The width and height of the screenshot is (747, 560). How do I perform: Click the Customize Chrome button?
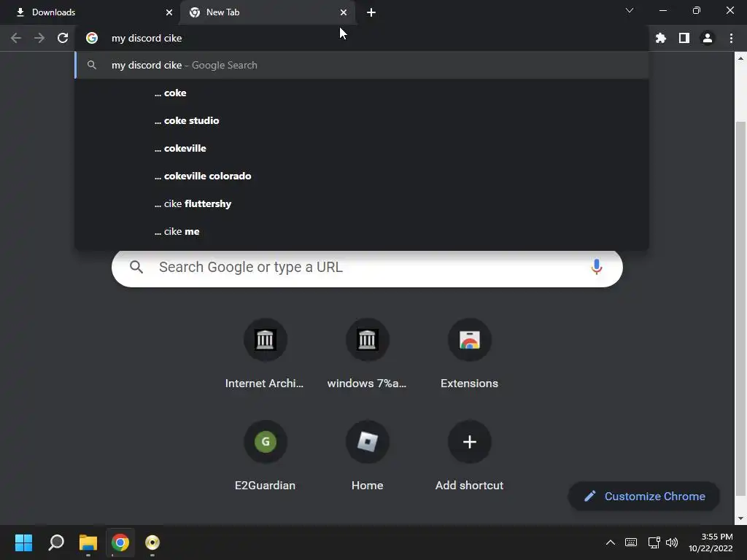coord(643,496)
